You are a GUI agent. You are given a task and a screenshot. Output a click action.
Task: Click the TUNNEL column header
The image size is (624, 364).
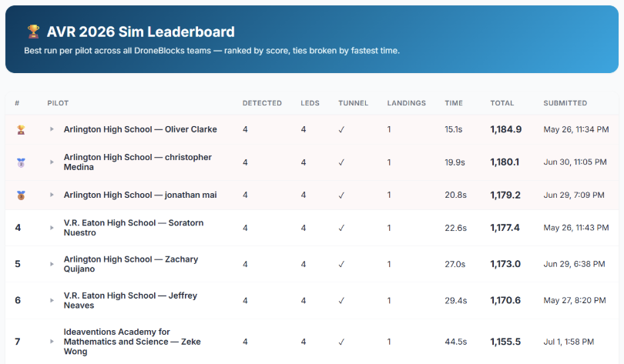pyautogui.click(x=354, y=103)
